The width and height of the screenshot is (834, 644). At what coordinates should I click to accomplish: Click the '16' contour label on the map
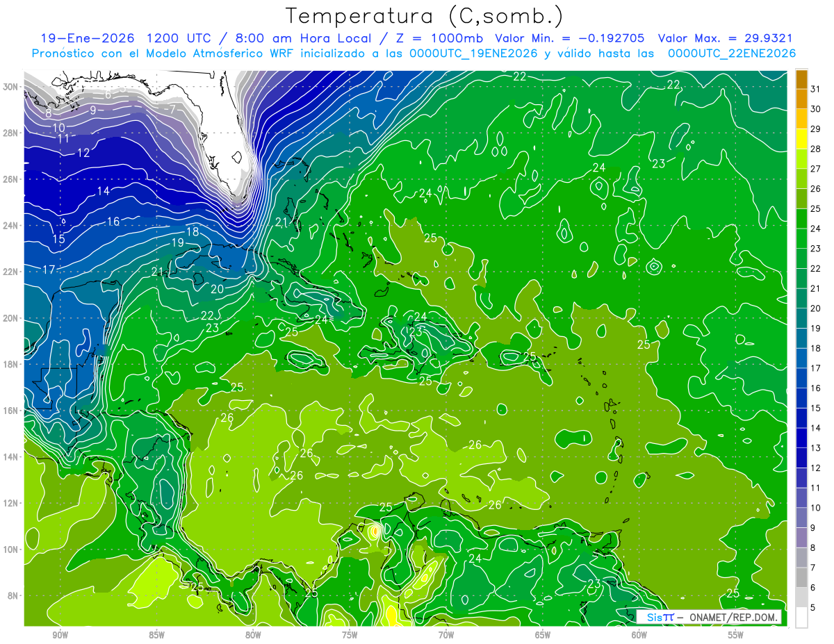coord(113,222)
